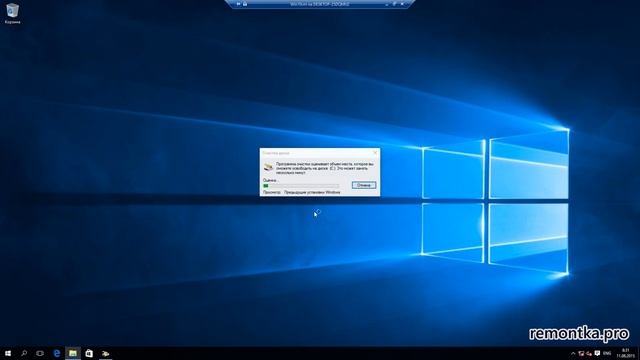The height and width of the screenshot is (360, 640).
Task: Click the ENG language indicator
Action: tap(607, 353)
